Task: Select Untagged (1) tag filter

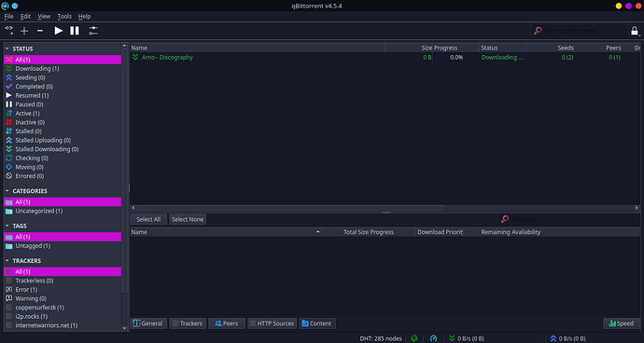Action: click(63, 246)
